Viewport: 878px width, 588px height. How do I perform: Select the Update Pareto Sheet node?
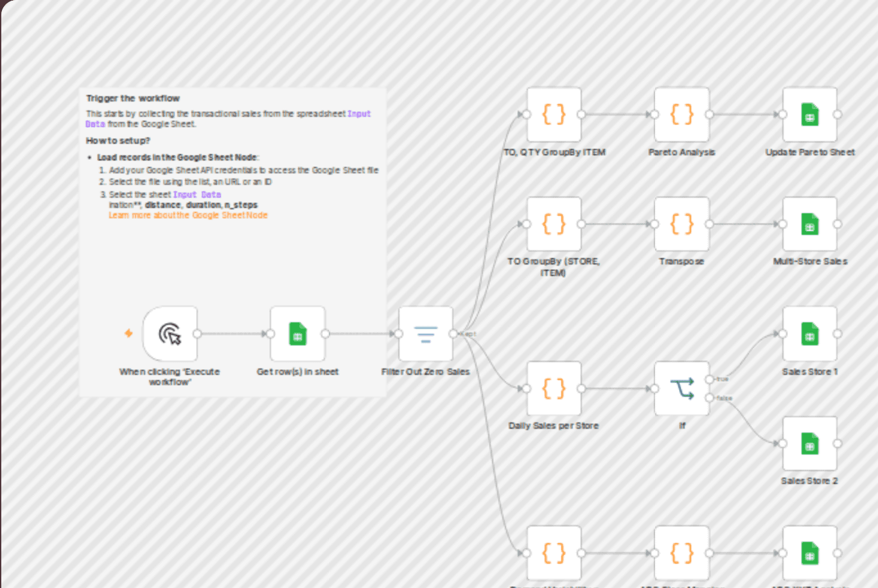click(810, 114)
